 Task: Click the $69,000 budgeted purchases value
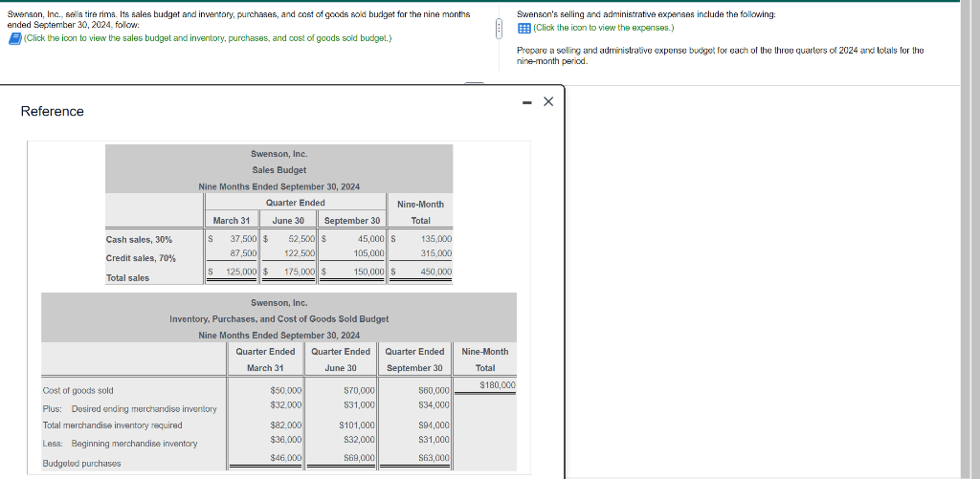click(x=360, y=458)
